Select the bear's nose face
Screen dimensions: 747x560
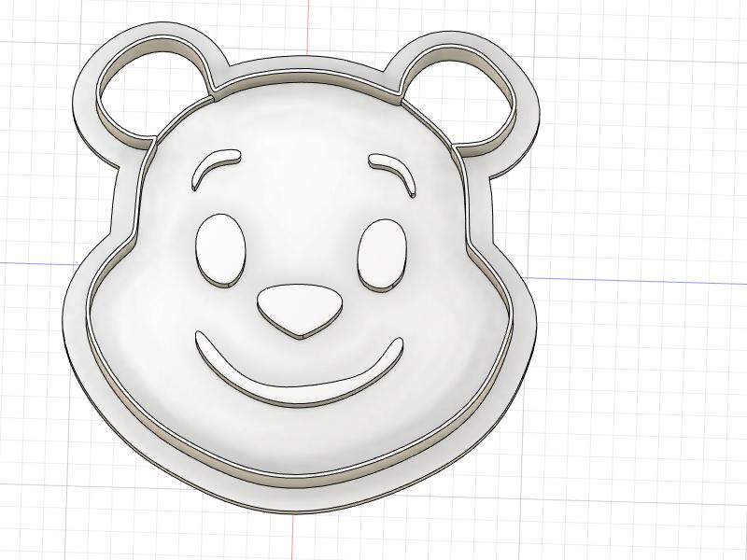[299, 310]
